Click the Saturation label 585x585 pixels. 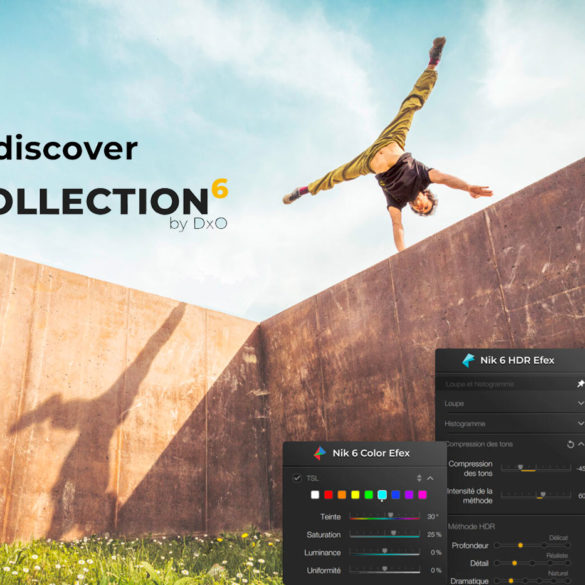[323, 535]
